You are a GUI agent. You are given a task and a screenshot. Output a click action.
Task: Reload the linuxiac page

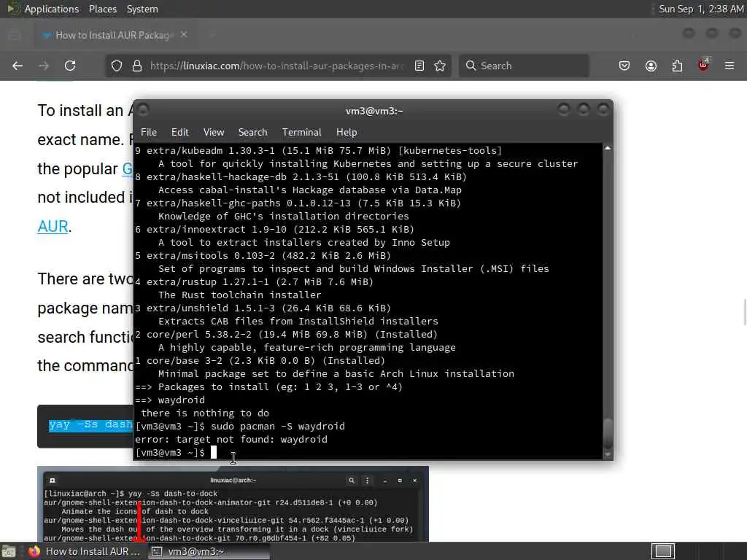tap(70, 66)
